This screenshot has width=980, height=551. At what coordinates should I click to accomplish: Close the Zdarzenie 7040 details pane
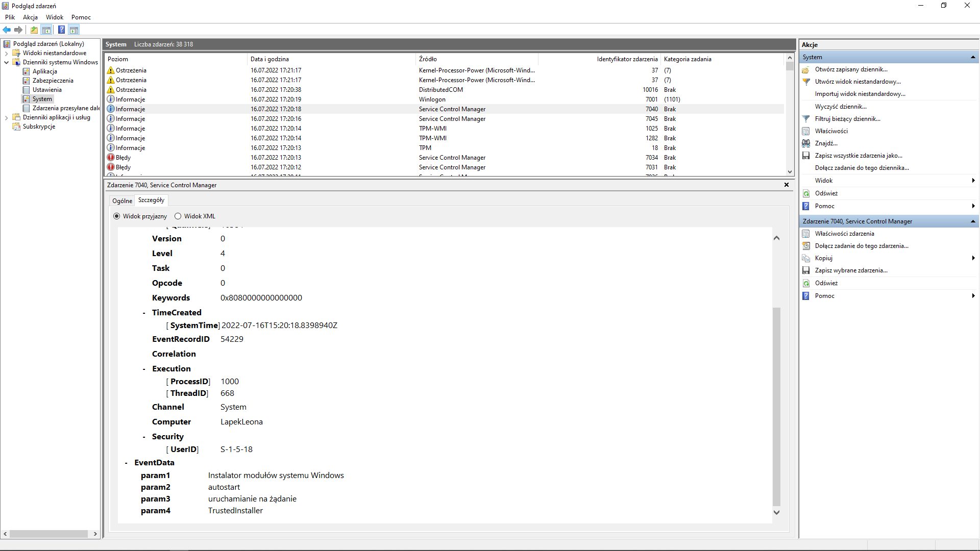tap(787, 185)
